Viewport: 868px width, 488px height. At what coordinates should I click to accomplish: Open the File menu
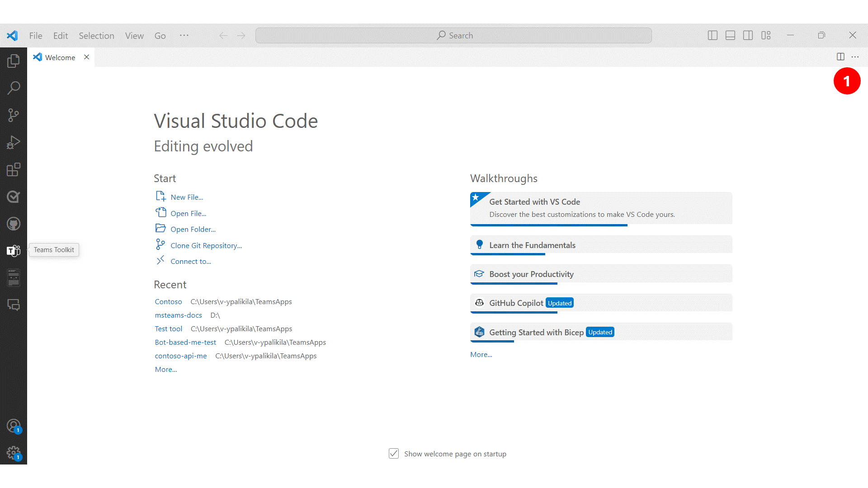coord(34,35)
